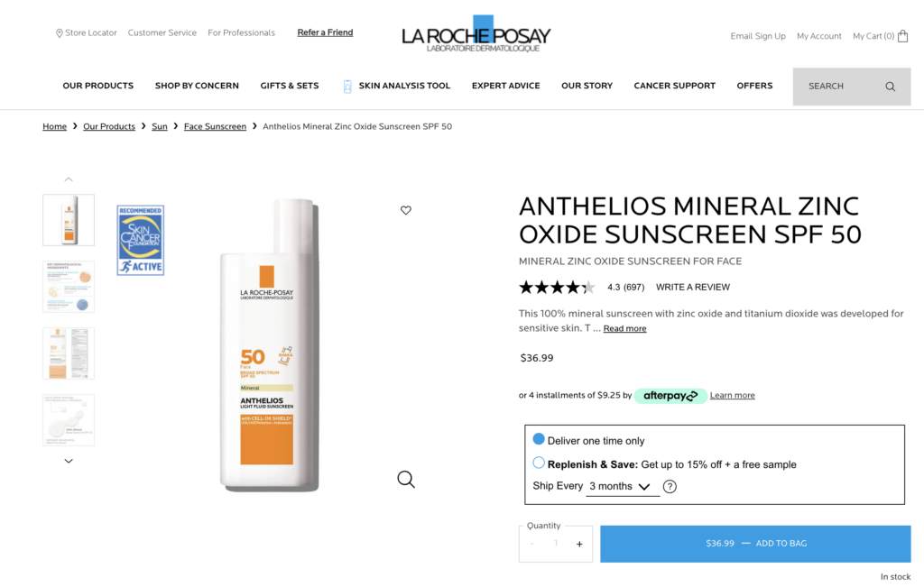Image resolution: width=924 pixels, height=587 pixels.
Task: Select Replenish & Save radio option
Action: tap(539, 463)
